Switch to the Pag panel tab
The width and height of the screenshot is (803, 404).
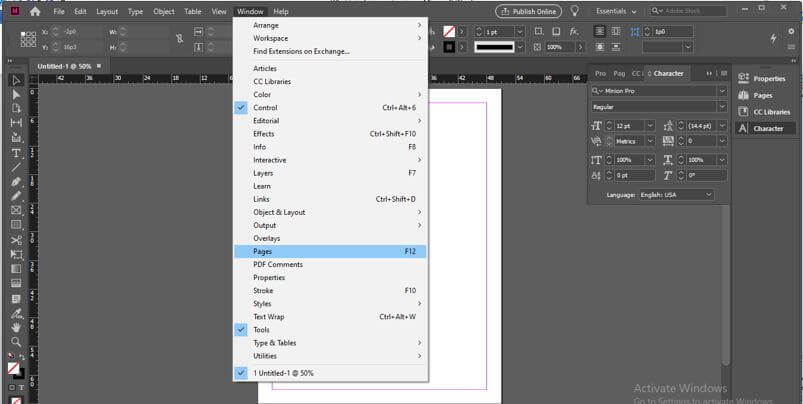tap(619, 74)
